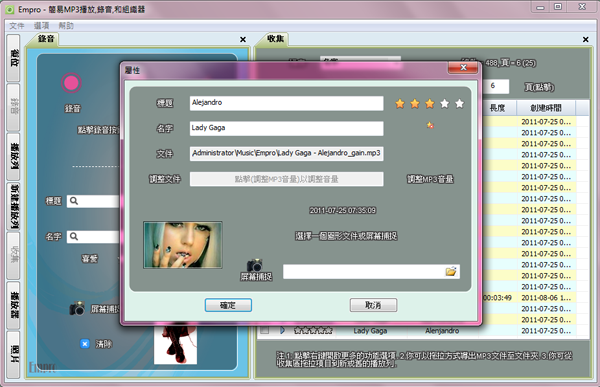
Task: Click the red figure thumbnail in recording panel
Action: pyautogui.click(x=175, y=345)
